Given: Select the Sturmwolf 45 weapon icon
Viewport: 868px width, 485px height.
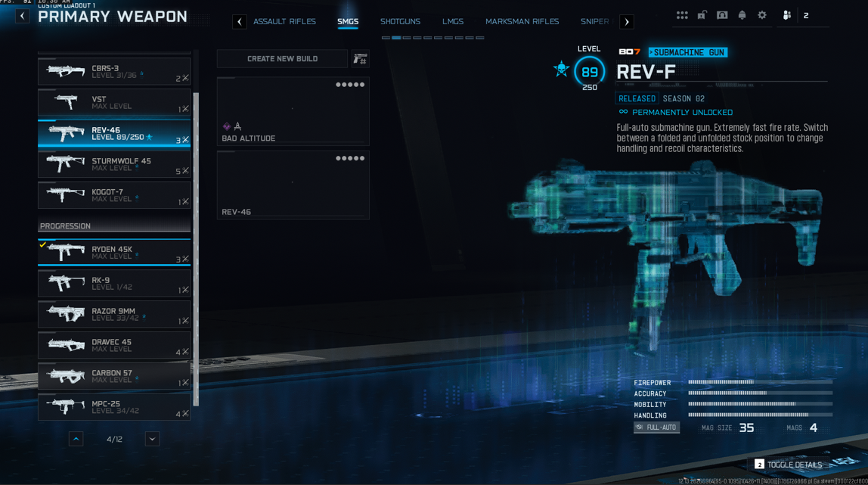Looking at the screenshot, I should click(65, 164).
